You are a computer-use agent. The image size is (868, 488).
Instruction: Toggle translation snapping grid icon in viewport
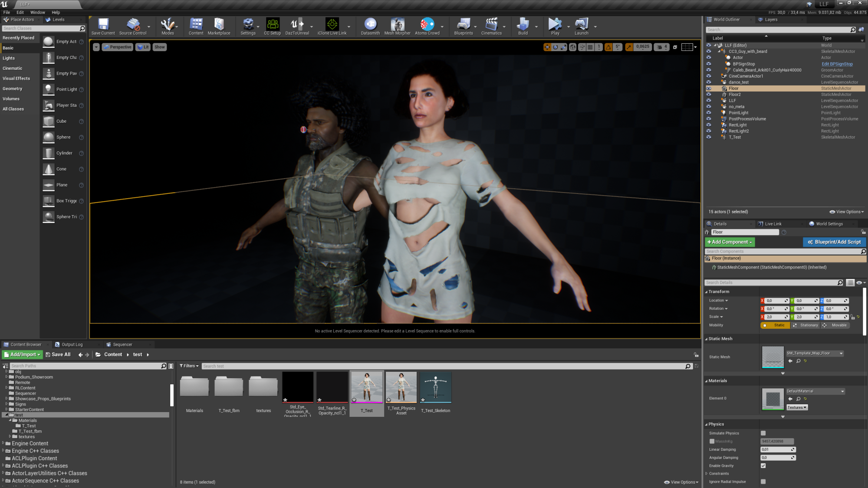[590, 47]
